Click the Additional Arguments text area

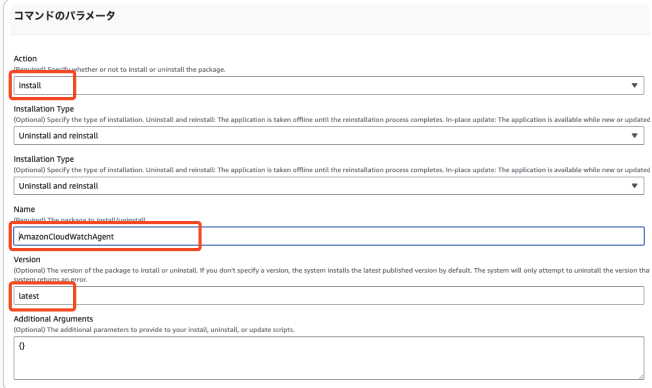tap(328, 358)
